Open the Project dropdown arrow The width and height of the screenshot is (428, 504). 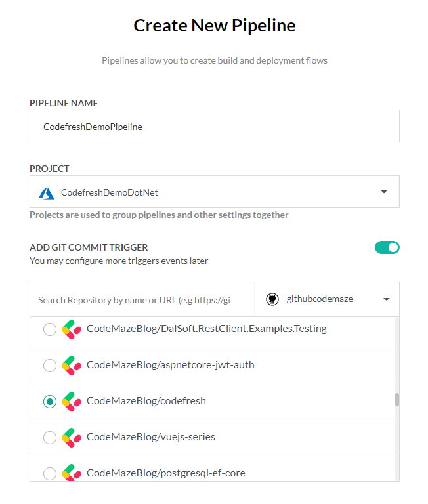[x=383, y=192]
